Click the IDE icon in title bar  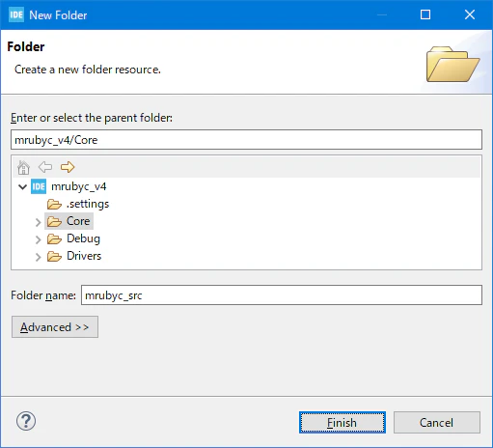point(16,14)
